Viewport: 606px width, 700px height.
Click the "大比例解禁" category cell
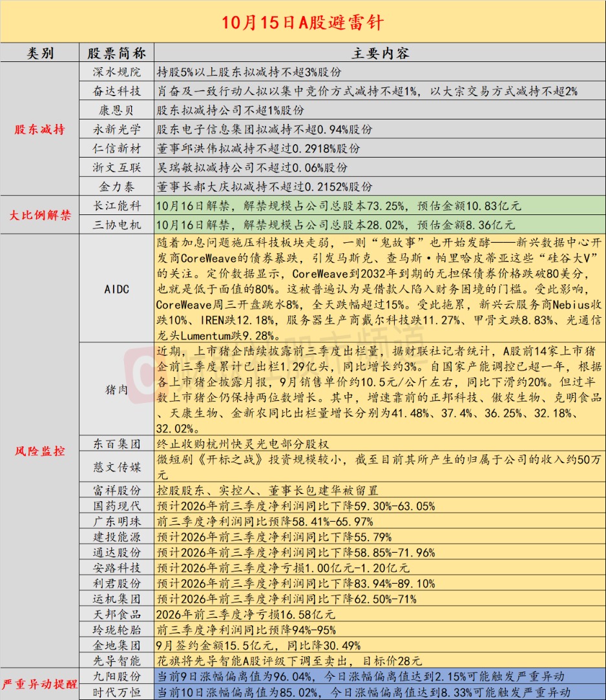(x=40, y=215)
